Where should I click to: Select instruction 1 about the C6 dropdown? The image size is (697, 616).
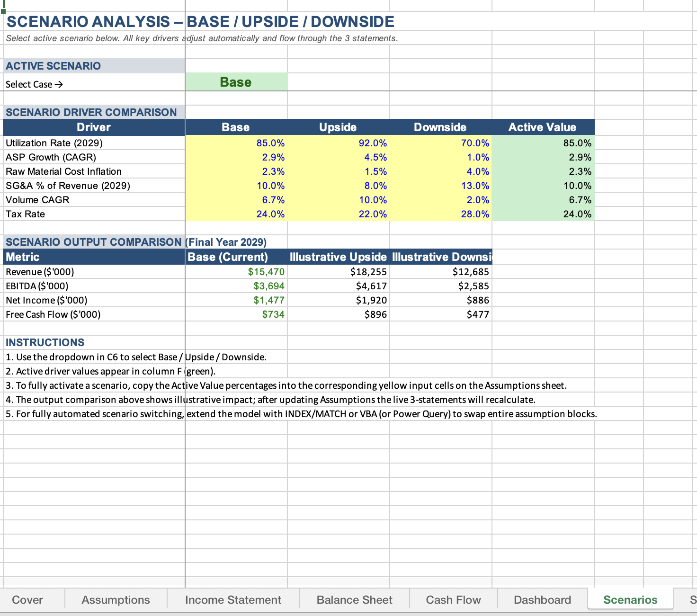coord(136,357)
